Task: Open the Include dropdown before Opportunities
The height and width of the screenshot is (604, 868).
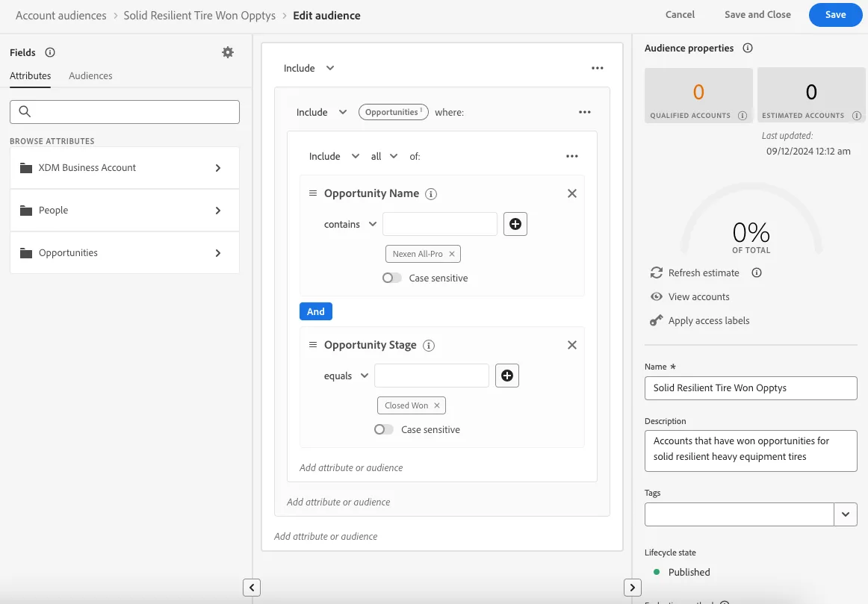Action: point(322,112)
